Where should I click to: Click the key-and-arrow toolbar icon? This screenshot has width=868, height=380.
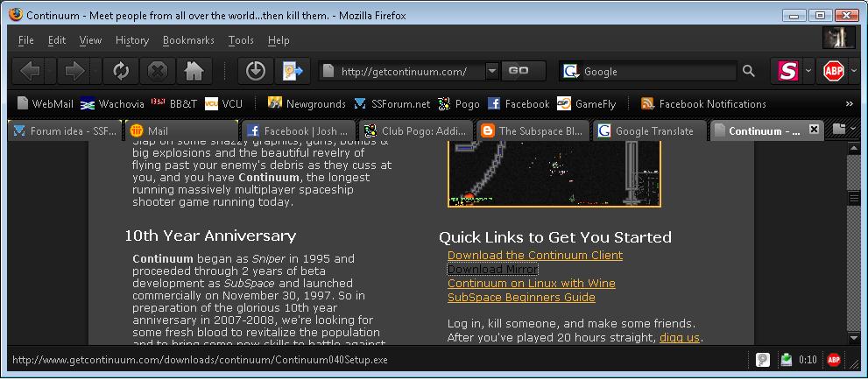click(x=293, y=71)
